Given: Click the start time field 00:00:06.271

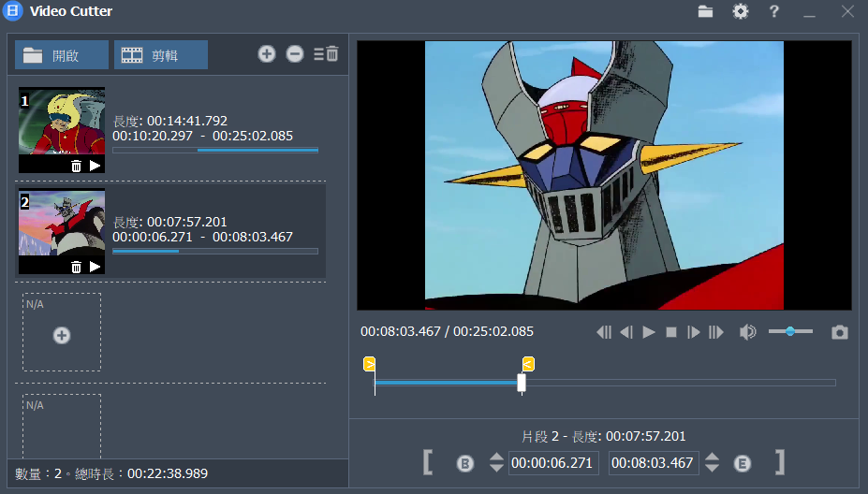Looking at the screenshot, I should [x=553, y=463].
